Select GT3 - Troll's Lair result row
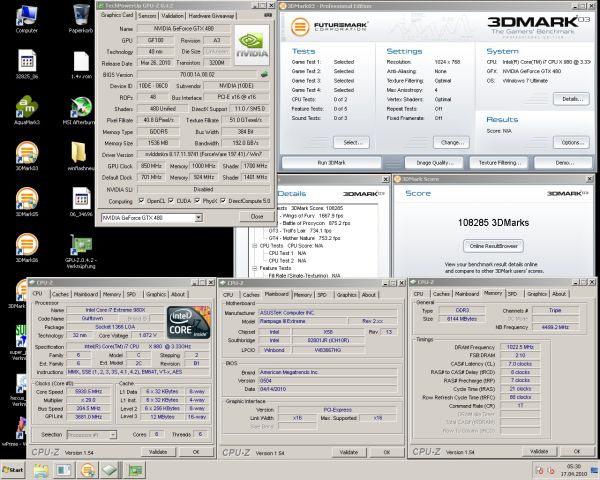The width and height of the screenshot is (600, 480). [300, 231]
